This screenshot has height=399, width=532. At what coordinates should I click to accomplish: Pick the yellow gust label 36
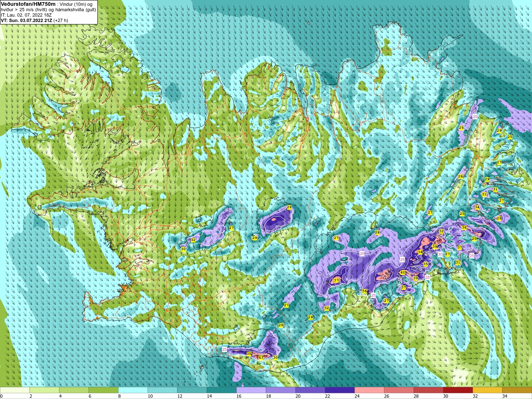[365, 292]
